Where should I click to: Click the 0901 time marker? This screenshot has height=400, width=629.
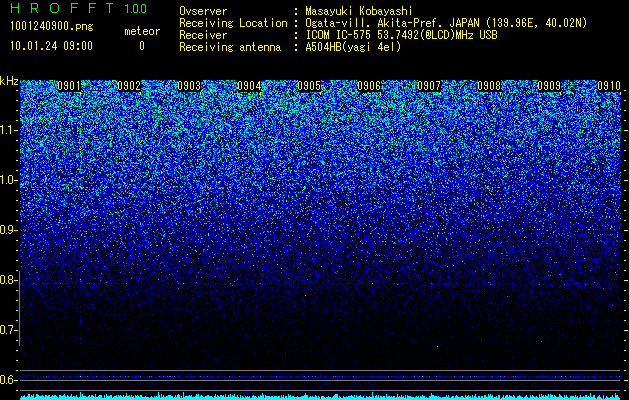click(69, 86)
